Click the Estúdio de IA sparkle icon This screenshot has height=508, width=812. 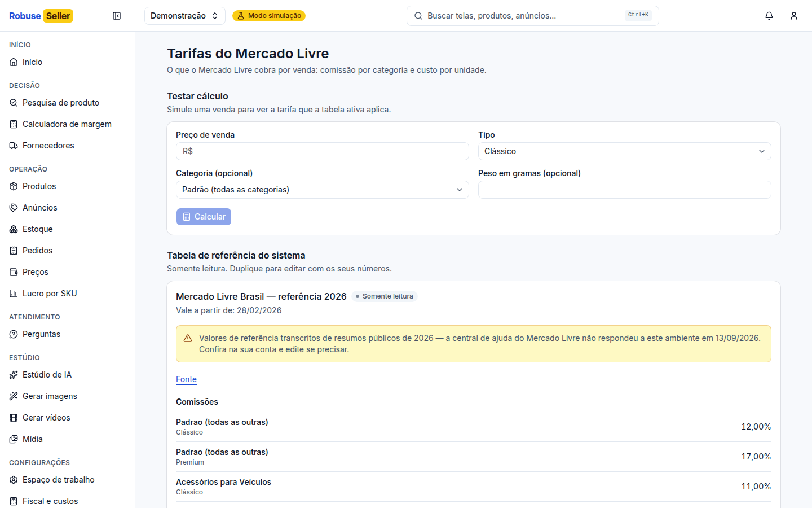pos(14,375)
